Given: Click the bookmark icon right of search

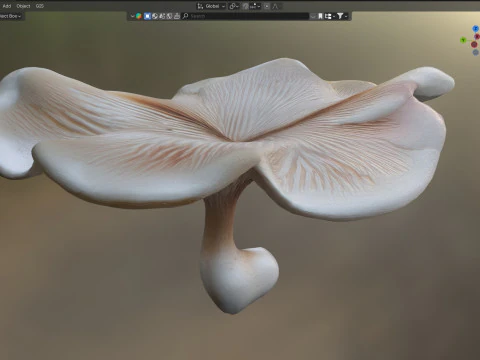Looking at the screenshot, I should pyautogui.click(x=320, y=16).
